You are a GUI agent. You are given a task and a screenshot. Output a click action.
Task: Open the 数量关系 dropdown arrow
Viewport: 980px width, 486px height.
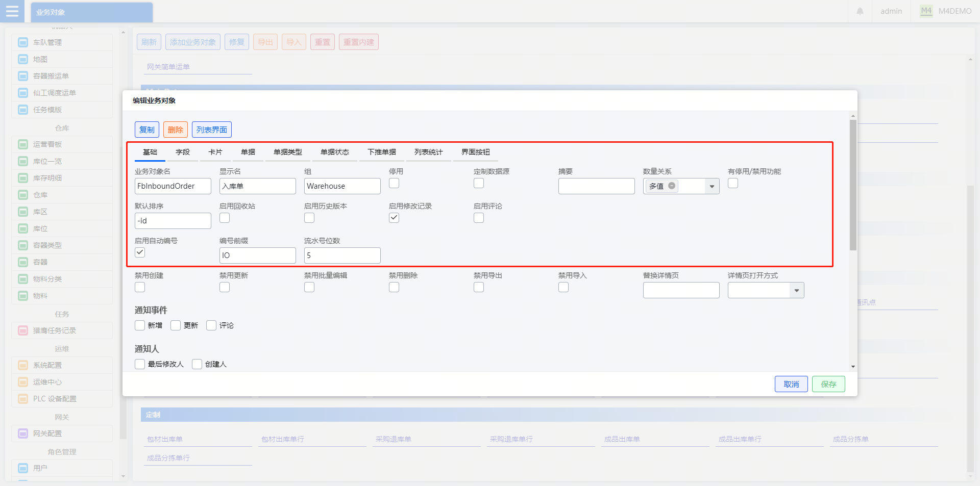click(712, 186)
